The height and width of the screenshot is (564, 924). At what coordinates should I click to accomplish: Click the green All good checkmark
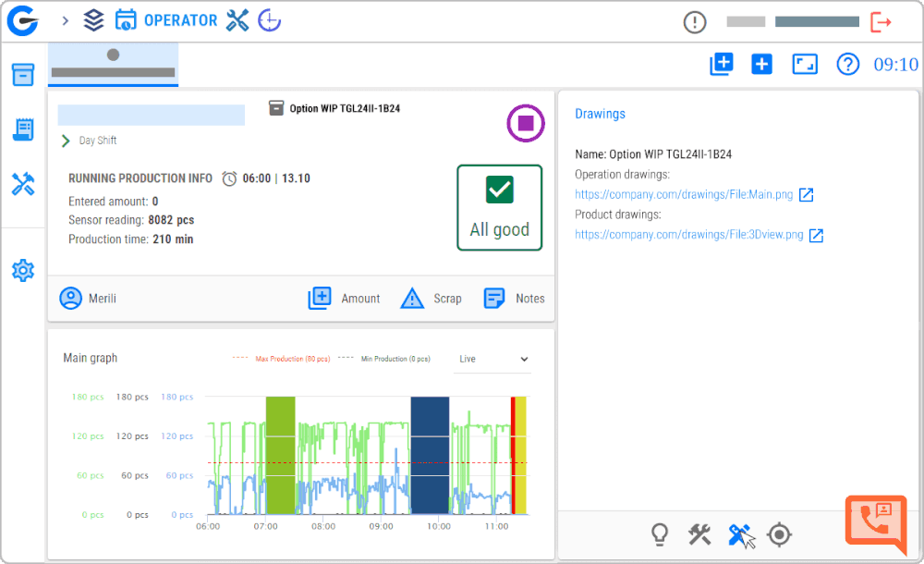point(500,190)
